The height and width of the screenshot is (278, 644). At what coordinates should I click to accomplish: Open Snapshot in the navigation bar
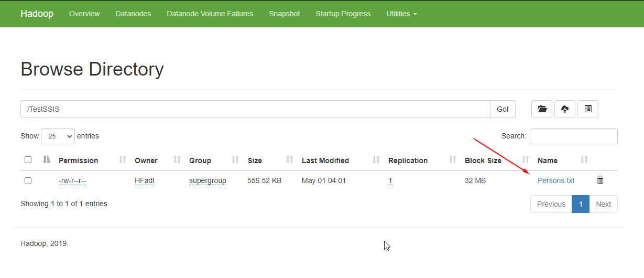coord(285,14)
